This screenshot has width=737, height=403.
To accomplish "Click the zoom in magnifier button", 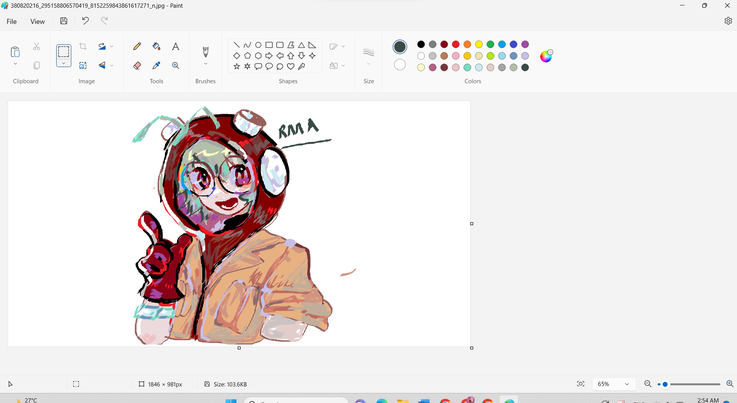I will 729,384.
